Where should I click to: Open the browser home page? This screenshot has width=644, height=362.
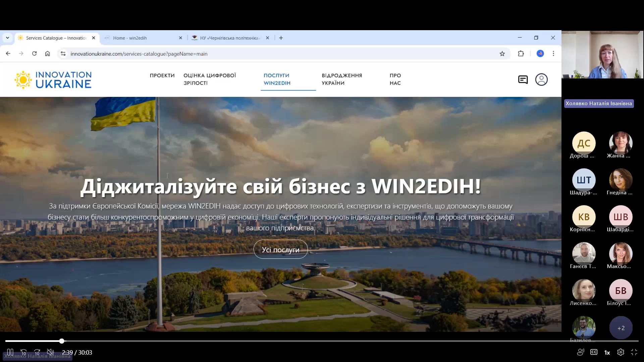click(x=47, y=54)
